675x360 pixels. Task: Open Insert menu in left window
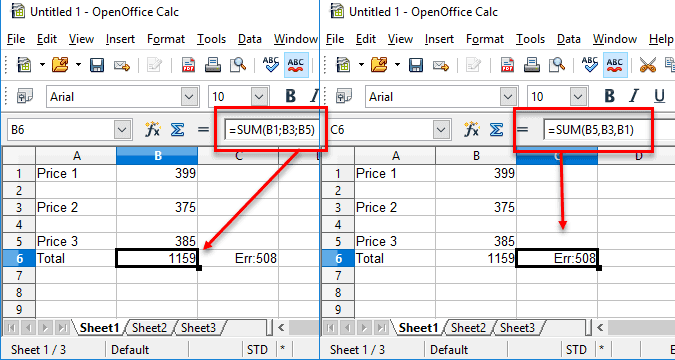(120, 39)
